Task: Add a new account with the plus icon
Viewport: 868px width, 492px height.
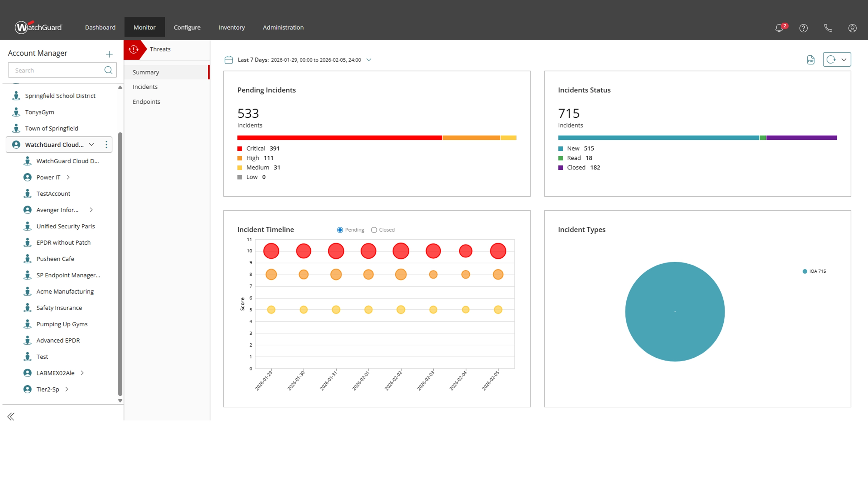Action: (109, 54)
